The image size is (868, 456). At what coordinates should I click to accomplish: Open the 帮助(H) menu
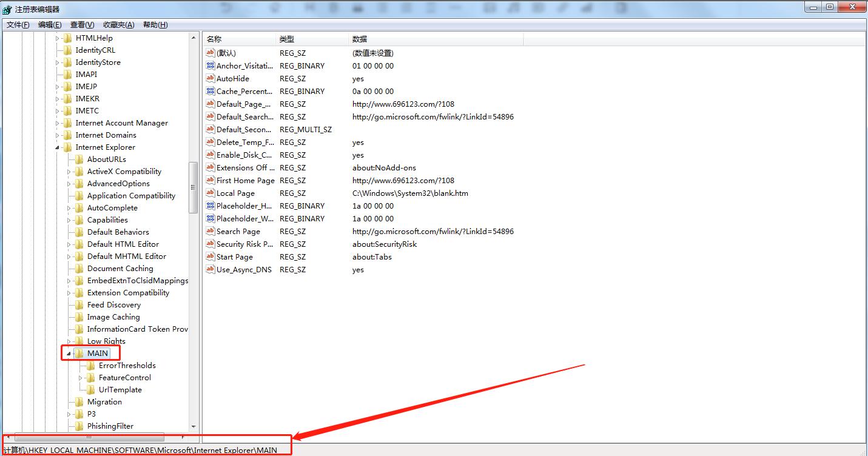(155, 25)
